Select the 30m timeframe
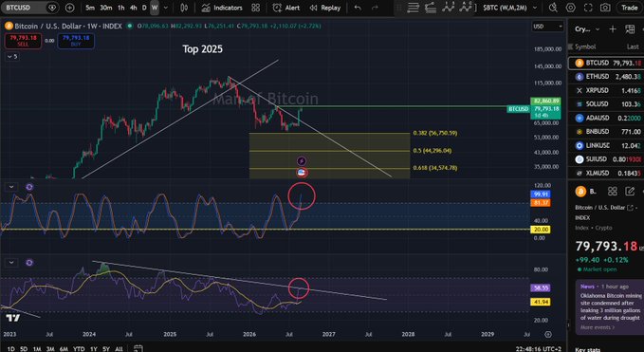 point(106,8)
